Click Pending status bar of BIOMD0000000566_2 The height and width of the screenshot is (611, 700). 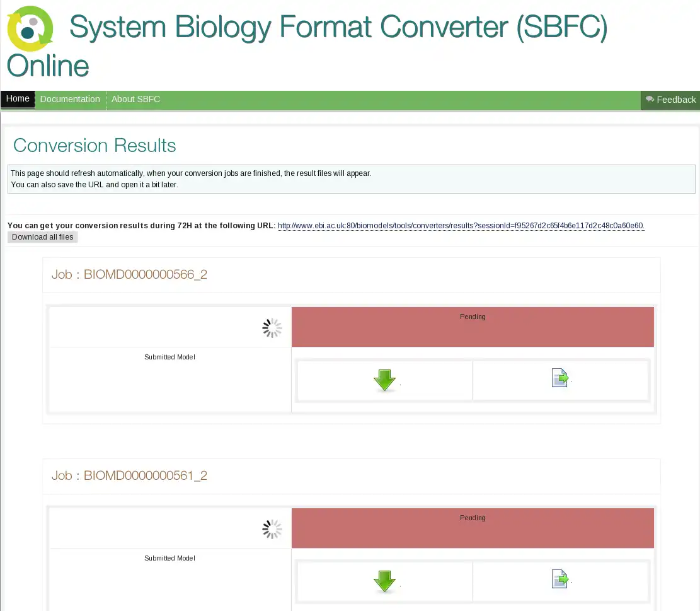tap(473, 327)
